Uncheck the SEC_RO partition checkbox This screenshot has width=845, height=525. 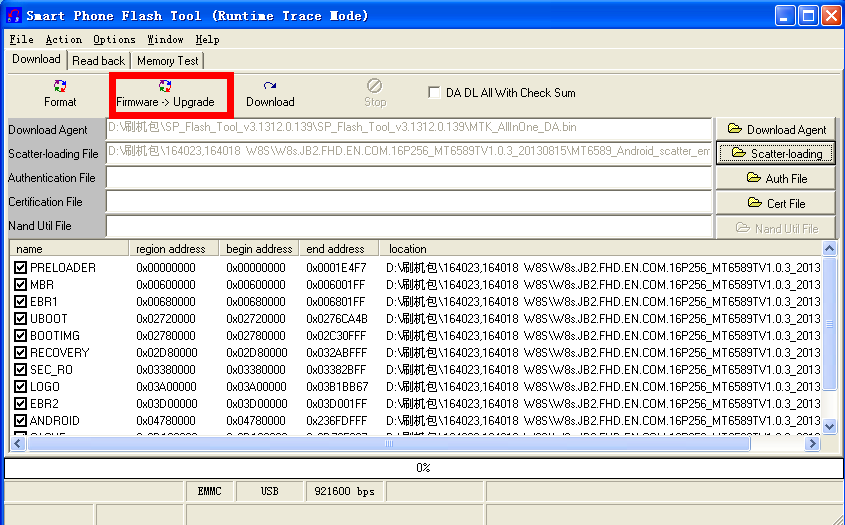click(20, 370)
